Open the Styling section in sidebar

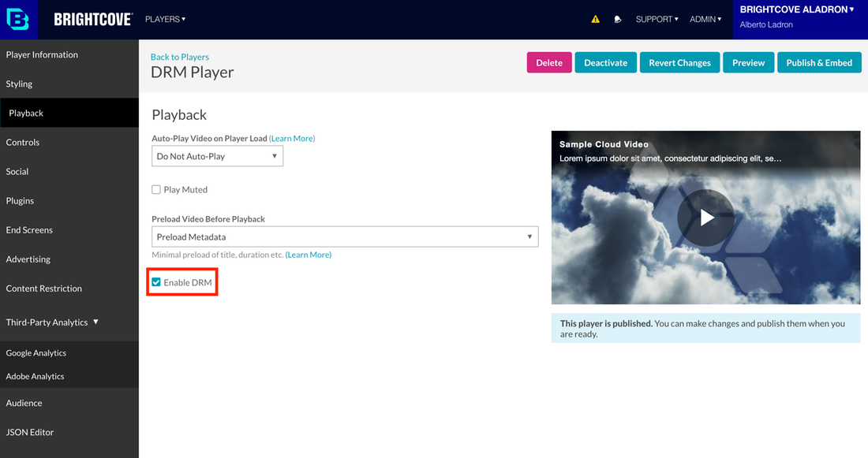click(20, 84)
